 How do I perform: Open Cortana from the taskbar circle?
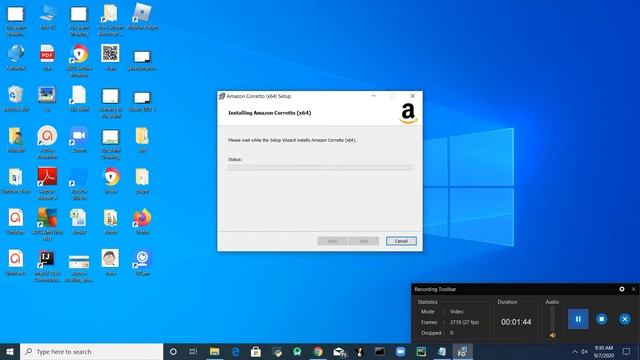pos(173,351)
